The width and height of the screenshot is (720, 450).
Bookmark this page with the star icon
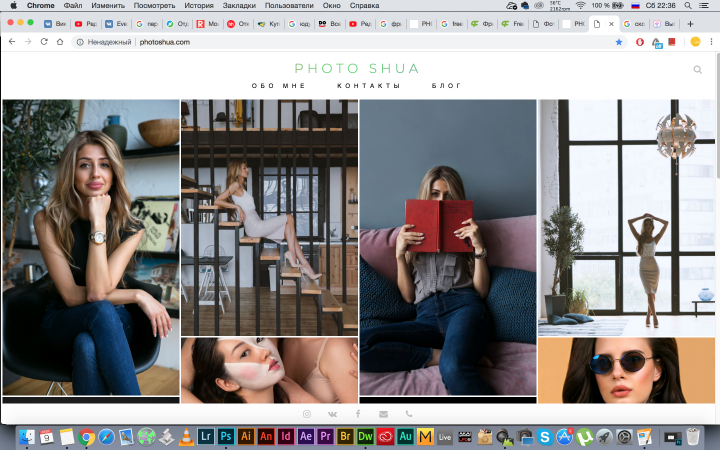[x=619, y=42]
